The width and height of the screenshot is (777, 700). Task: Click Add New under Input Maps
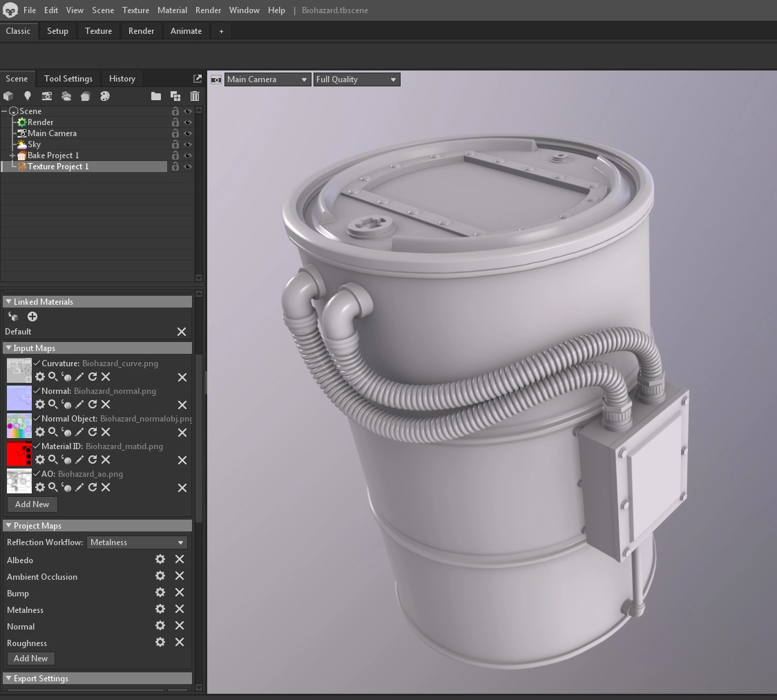(x=32, y=504)
